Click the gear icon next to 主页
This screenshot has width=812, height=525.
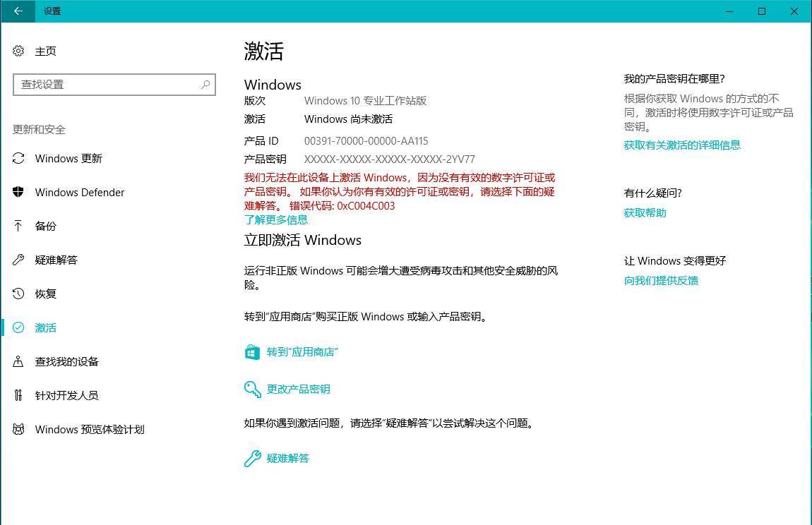pos(18,51)
